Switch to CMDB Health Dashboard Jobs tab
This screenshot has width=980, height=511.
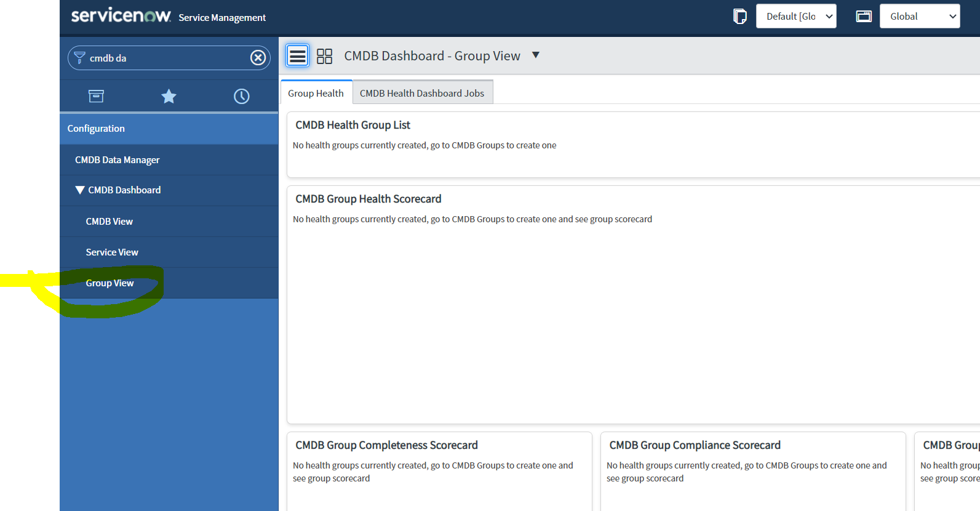pos(422,93)
